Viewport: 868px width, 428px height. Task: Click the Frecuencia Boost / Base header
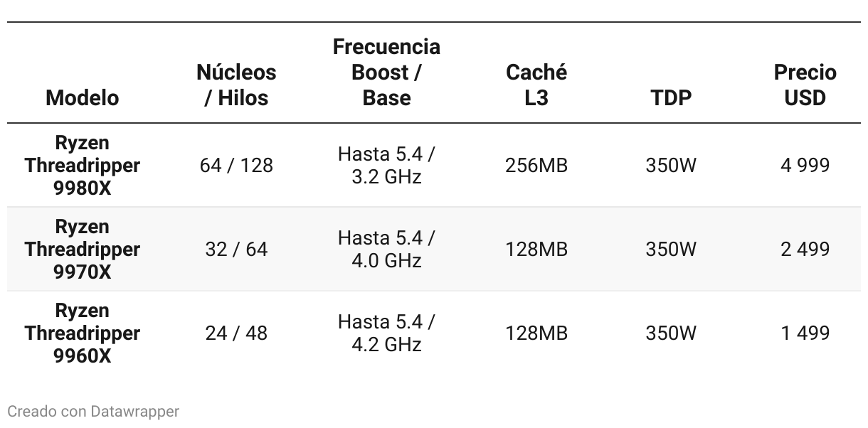pos(386,72)
